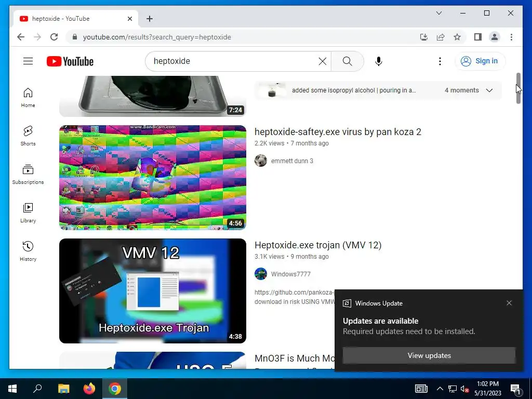Click the Chrome taskbar icon
The width and height of the screenshot is (532, 399).
coord(115,389)
